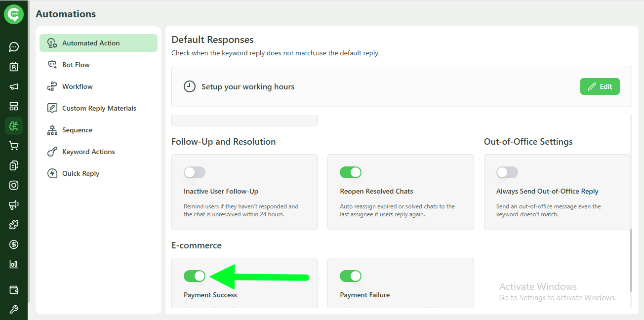Open the Keyword Actions section
The height and width of the screenshot is (320, 644).
[88, 152]
